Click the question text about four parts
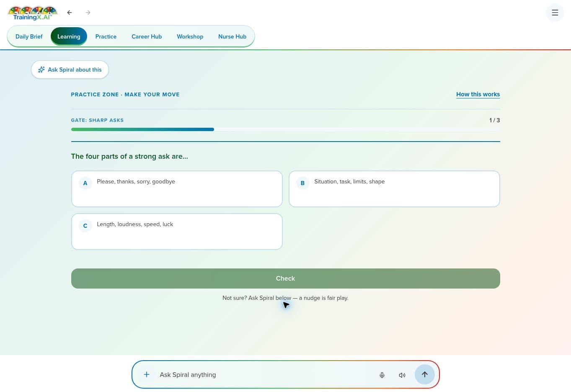The height and width of the screenshot is (392, 571). [129, 156]
